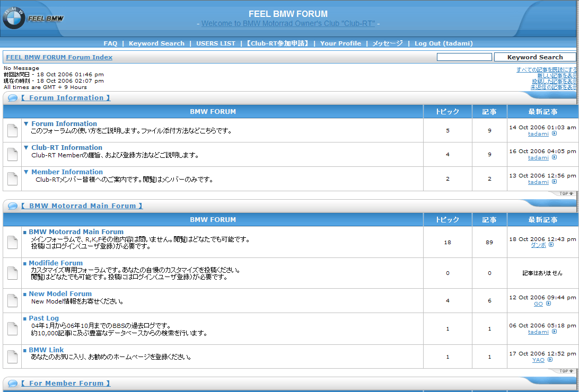Click the folder icon in the New Model Forum row
The height and width of the screenshot is (392, 579).
tap(13, 300)
